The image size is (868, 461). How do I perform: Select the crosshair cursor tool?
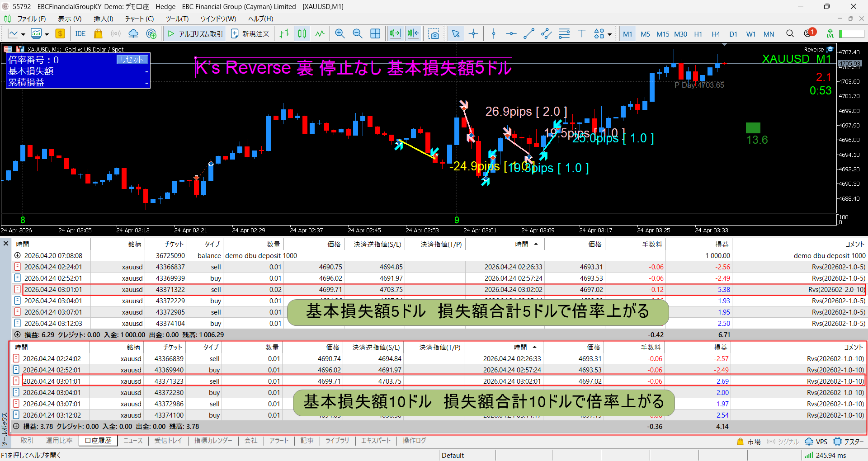click(x=473, y=34)
